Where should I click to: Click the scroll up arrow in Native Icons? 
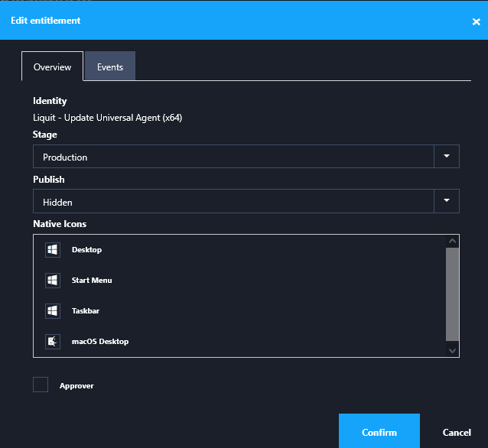[452, 241]
